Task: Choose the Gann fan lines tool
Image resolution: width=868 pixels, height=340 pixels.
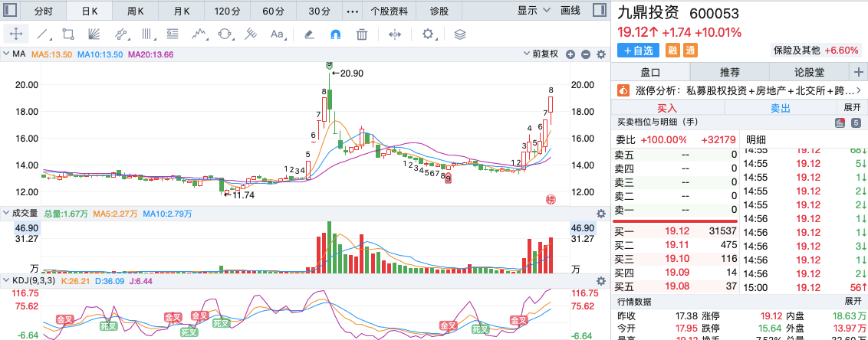Action: (x=94, y=34)
